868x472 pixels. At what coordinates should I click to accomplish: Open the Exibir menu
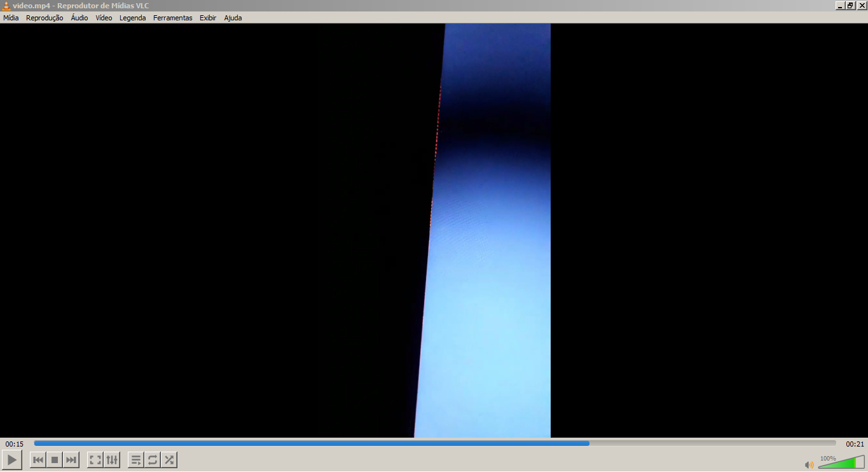click(208, 18)
